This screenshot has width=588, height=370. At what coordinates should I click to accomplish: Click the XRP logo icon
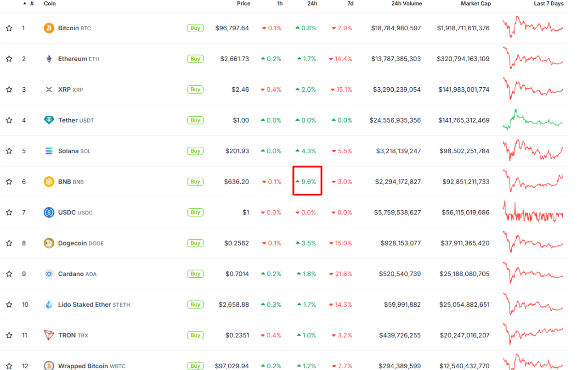pyautogui.click(x=49, y=90)
